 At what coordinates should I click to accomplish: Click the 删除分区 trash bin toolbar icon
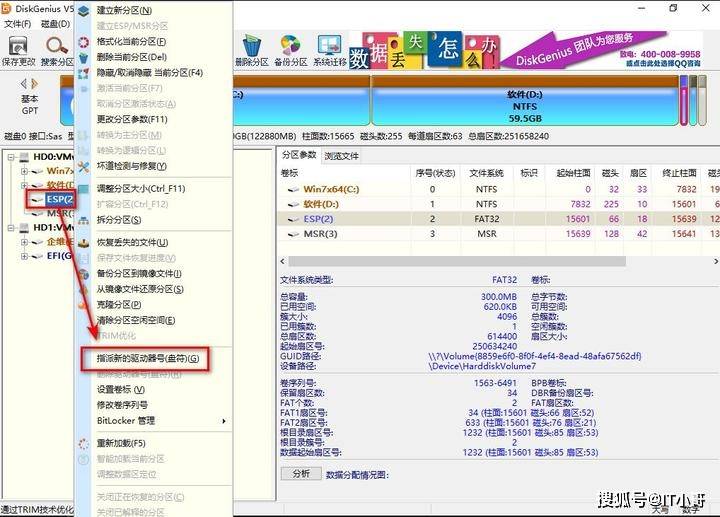(x=252, y=45)
